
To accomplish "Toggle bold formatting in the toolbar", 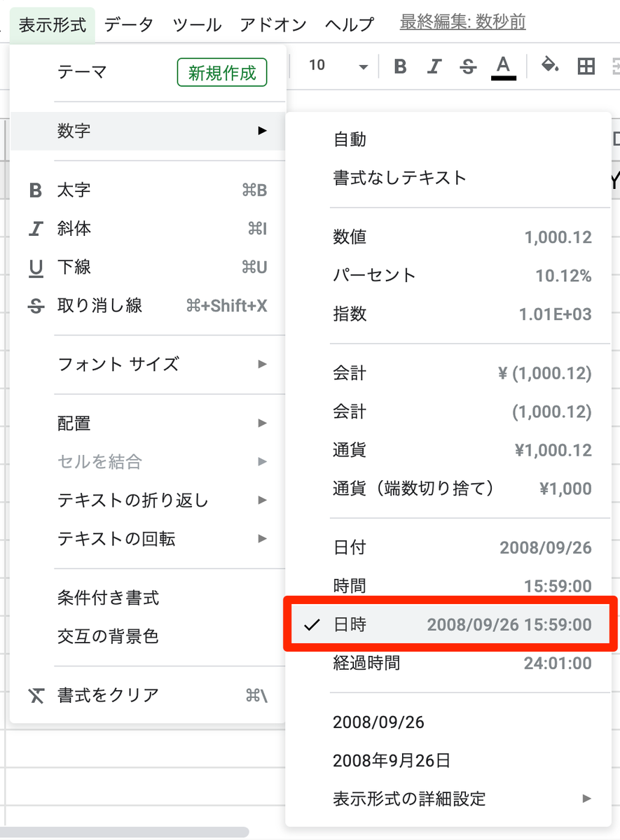I will [400, 65].
